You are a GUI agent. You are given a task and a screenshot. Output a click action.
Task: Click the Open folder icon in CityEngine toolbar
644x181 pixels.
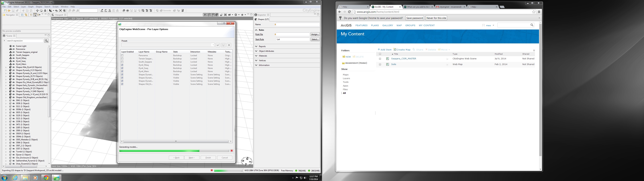tap(9, 11)
